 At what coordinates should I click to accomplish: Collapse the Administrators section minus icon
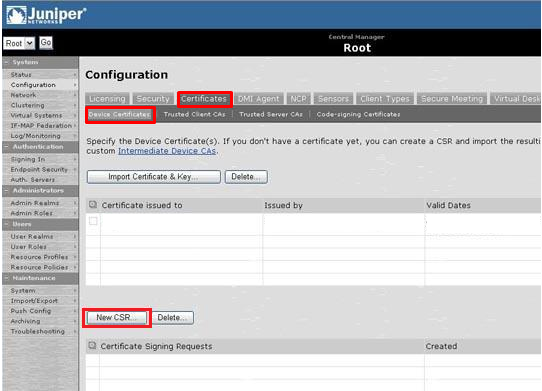(x=6, y=190)
